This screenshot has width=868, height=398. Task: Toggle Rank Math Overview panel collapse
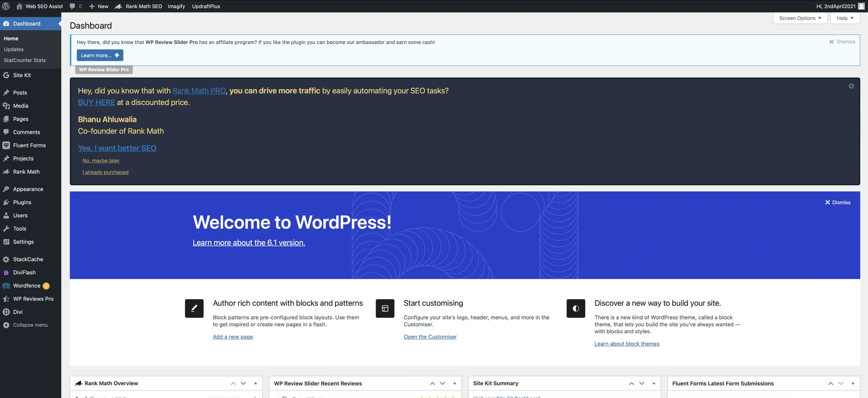256,383
